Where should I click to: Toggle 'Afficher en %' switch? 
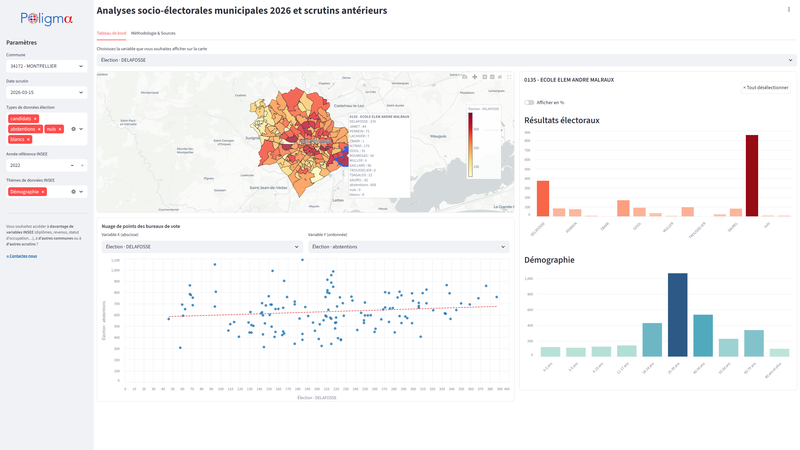click(x=529, y=103)
